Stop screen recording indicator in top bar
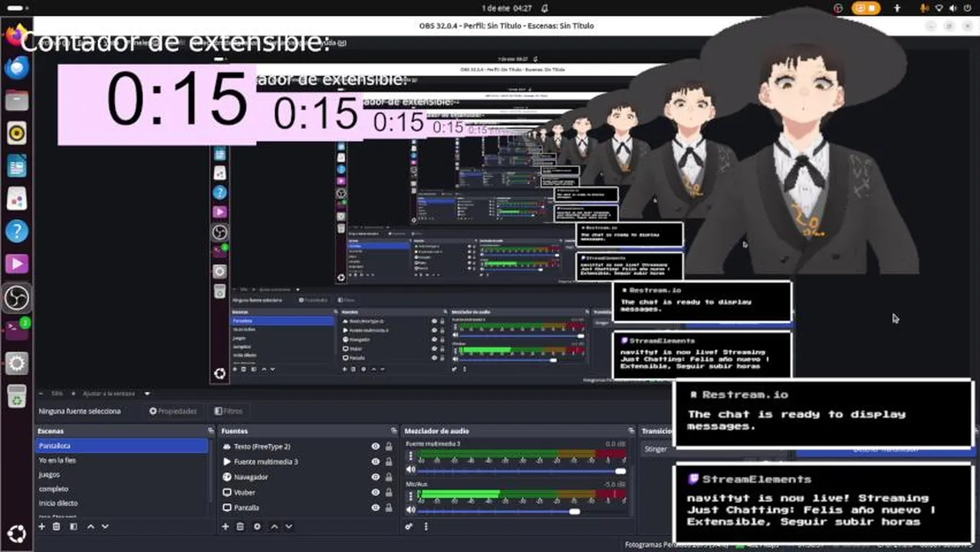The width and height of the screenshot is (980, 552). click(867, 8)
